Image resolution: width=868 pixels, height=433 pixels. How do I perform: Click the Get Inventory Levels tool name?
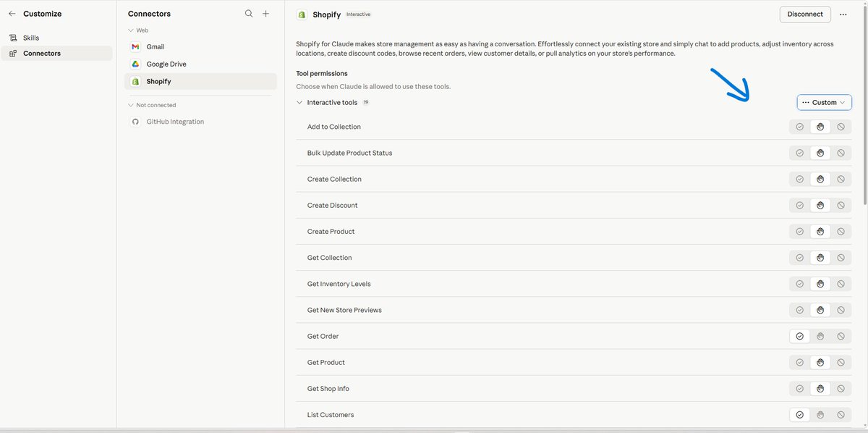click(339, 284)
